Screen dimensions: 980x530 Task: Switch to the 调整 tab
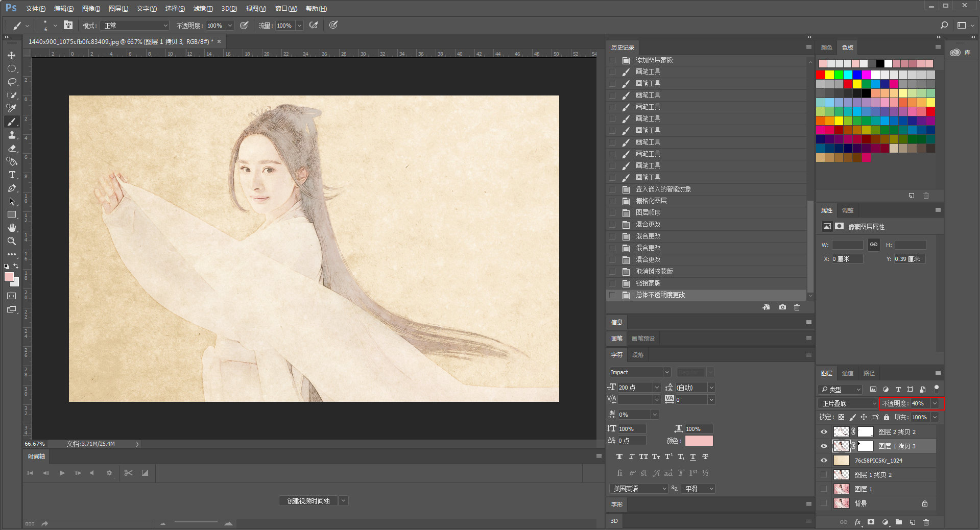click(848, 210)
